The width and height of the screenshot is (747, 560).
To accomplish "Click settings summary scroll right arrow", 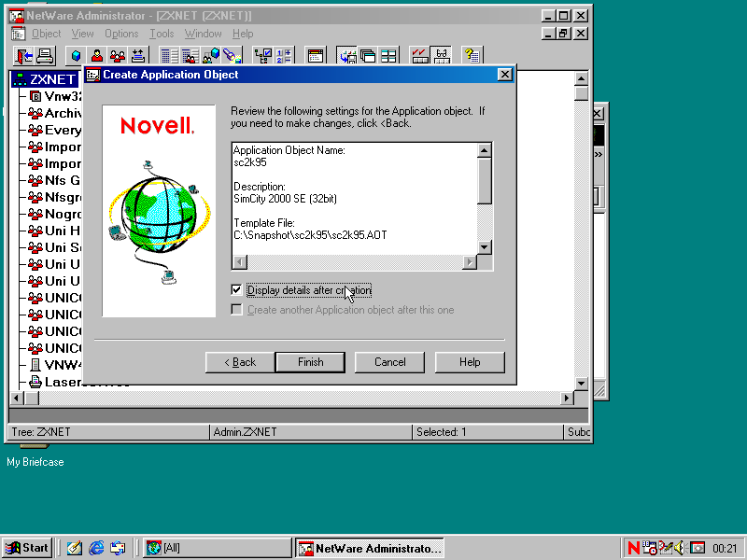I will (x=470, y=262).
